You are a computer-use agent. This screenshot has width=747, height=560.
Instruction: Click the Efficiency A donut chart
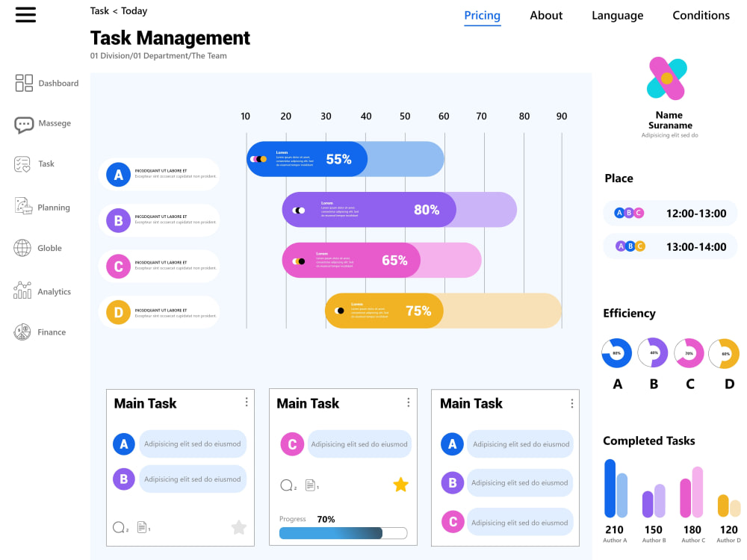point(616,353)
